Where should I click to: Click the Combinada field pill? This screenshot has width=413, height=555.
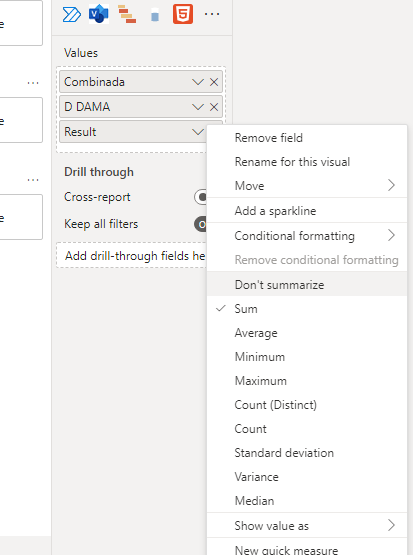tap(141, 82)
